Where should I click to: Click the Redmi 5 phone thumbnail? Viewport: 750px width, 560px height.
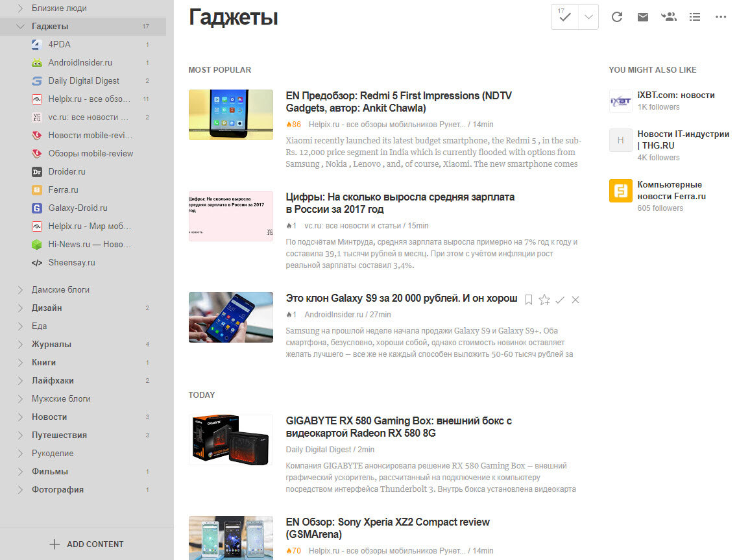(x=230, y=115)
